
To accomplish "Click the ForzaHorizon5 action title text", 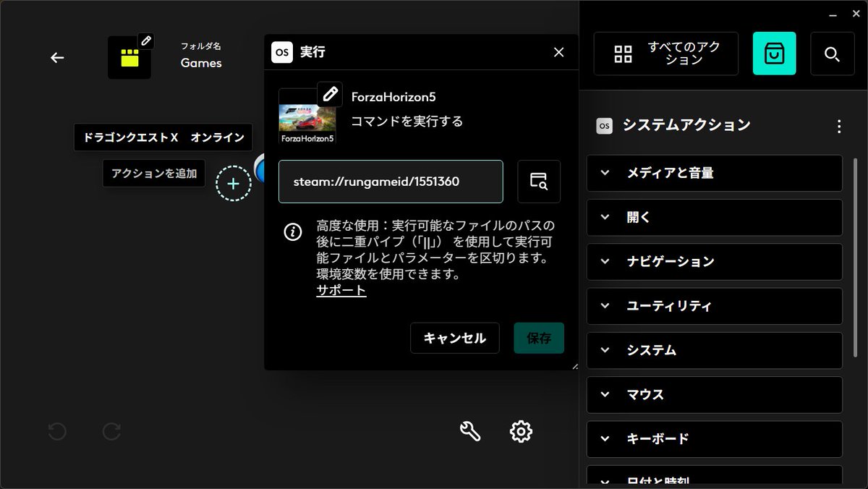I will pos(393,97).
